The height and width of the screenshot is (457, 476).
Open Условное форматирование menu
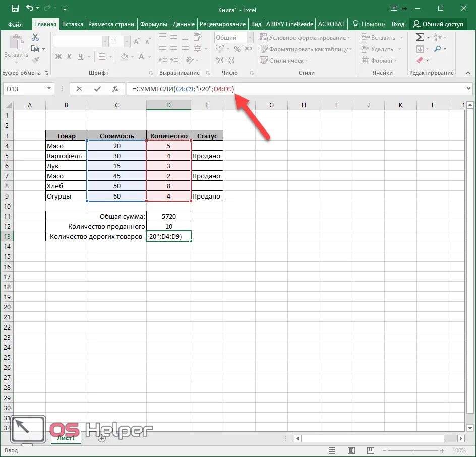[x=305, y=38]
